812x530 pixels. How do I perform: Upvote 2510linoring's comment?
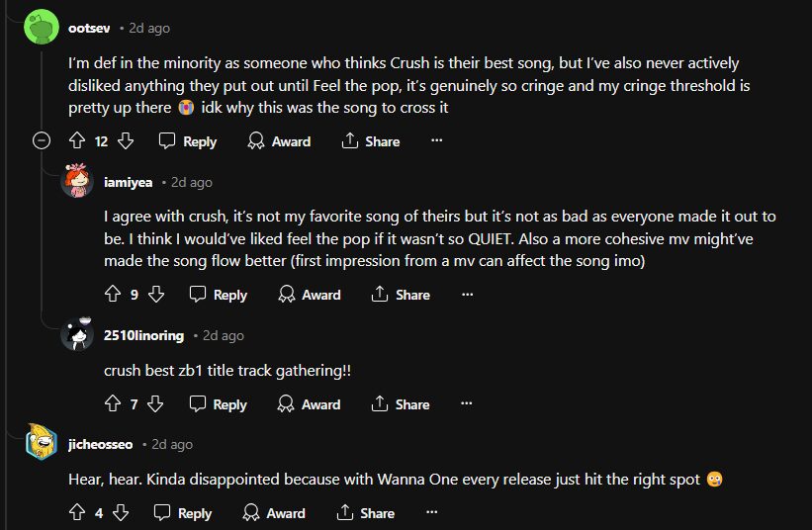coord(113,403)
